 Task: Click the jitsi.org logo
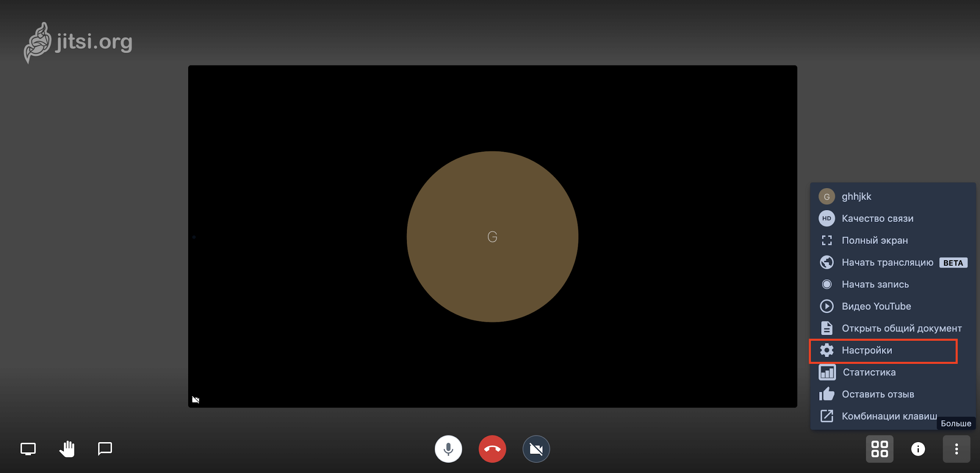coord(78,42)
